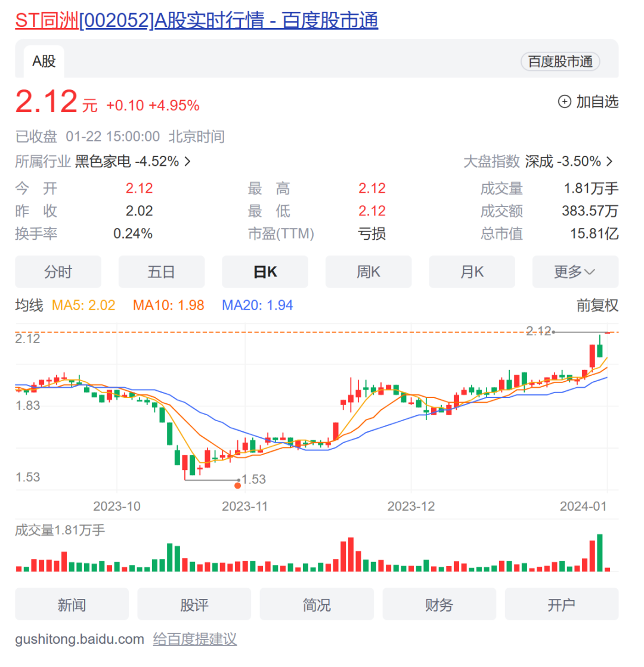Click the 昨收 2.02 value
This screenshot has width=644, height=667.
coord(139,211)
